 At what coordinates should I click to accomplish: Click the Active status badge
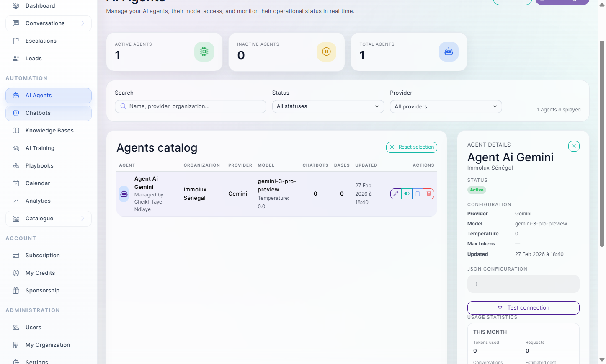pyautogui.click(x=477, y=190)
